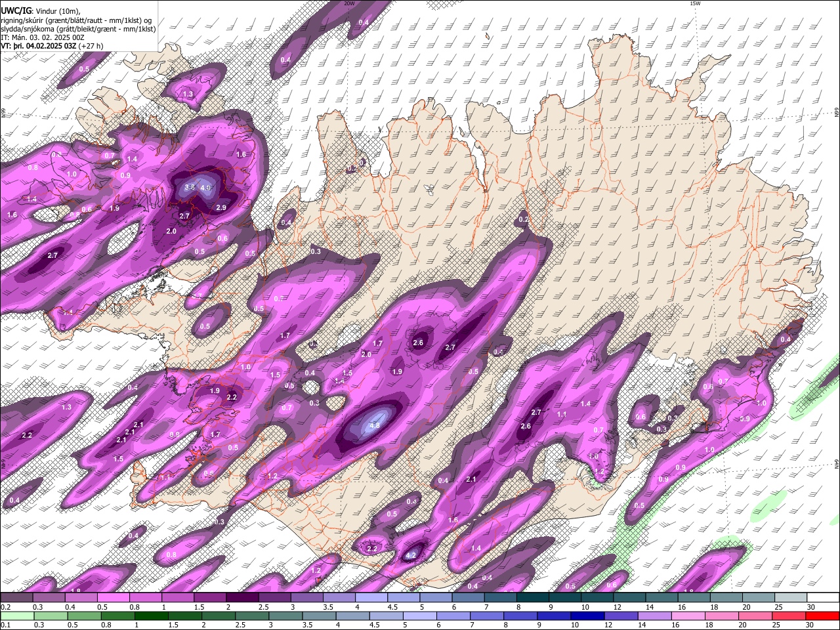Click the '0.1' label in the rain legend
The width and height of the screenshot is (840, 630).
(x=5, y=625)
